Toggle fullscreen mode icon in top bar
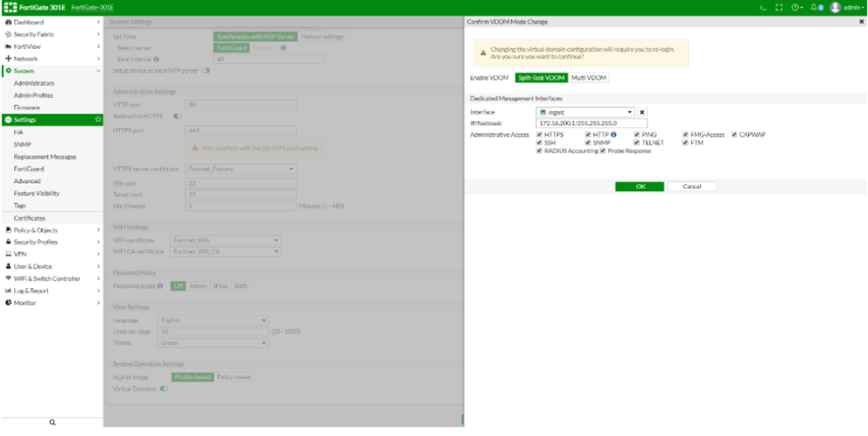Screen dimensions: 868x436 click(x=779, y=8)
